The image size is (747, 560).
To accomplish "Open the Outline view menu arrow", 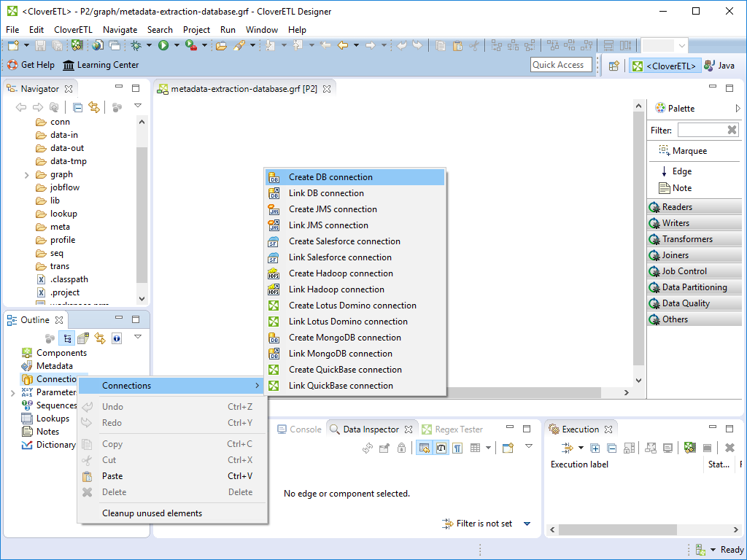I will [x=138, y=337].
